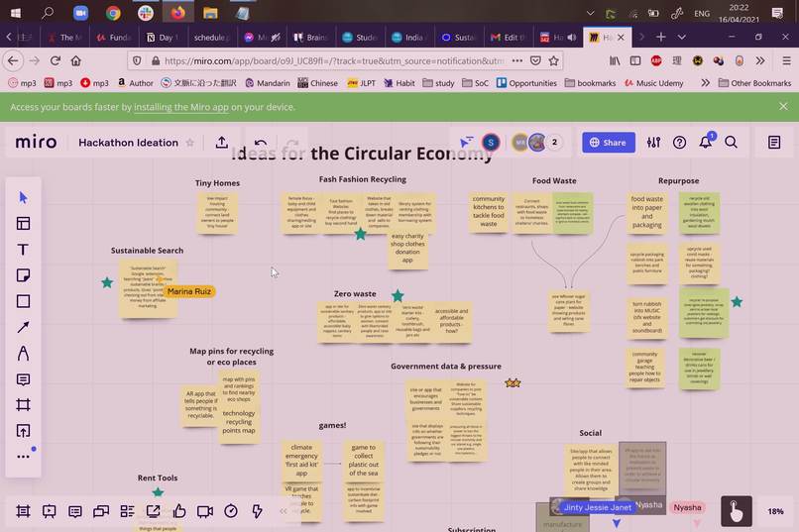The height and width of the screenshot is (532, 799).
Task: Open the Templates tool in left toolbar
Action: (x=23, y=224)
